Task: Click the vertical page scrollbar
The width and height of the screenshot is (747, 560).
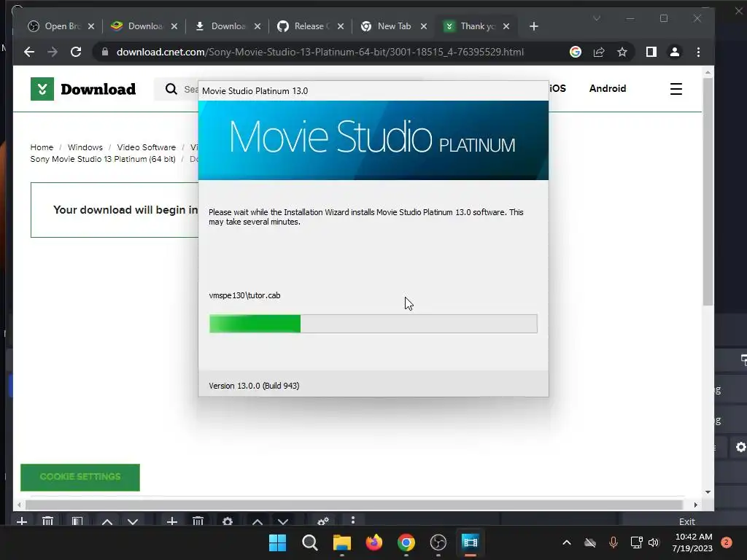Action: pyautogui.click(x=708, y=192)
